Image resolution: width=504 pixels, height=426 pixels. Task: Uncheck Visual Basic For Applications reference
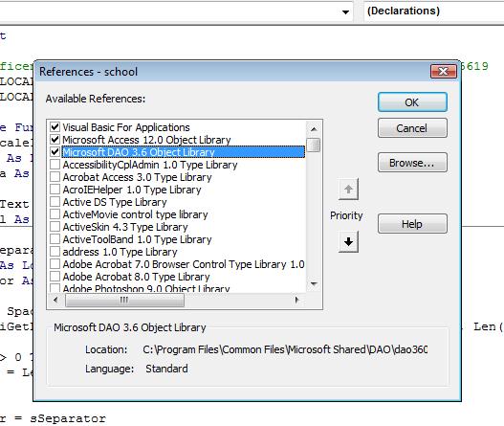point(55,126)
